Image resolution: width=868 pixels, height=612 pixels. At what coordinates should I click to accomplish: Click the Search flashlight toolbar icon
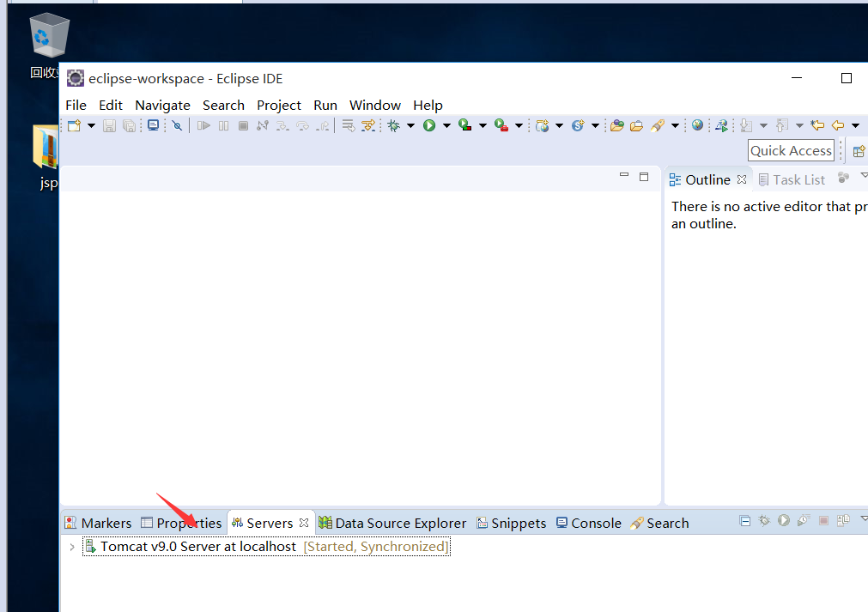tap(657, 125)
